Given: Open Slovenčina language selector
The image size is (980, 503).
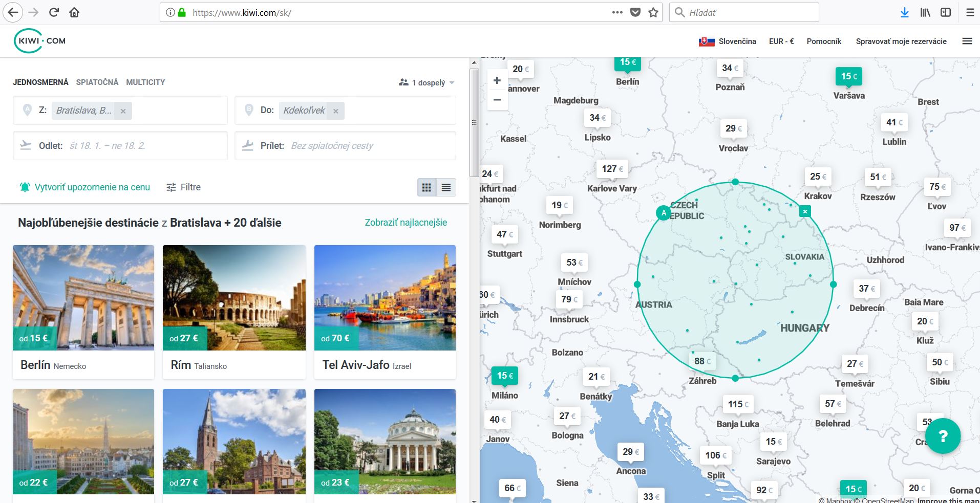Looking at the screenshot, I should 728,41.
